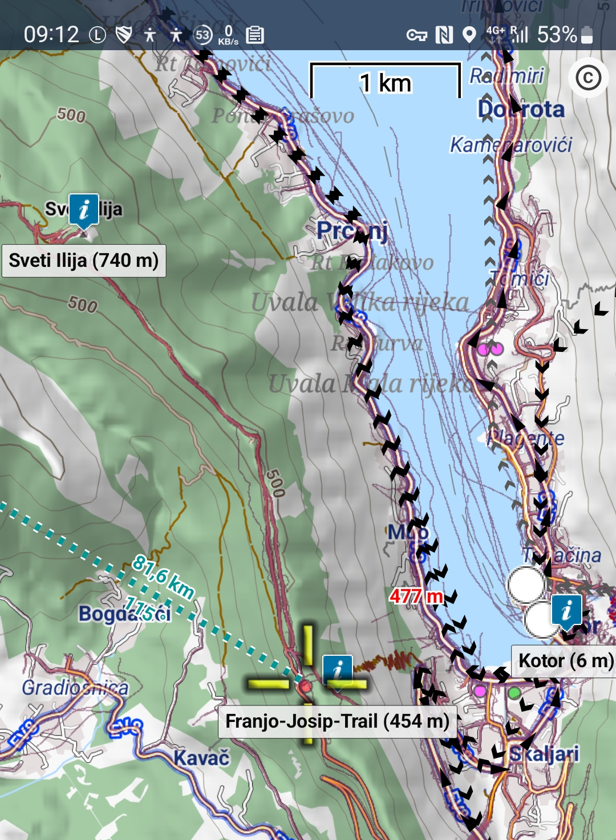Tap the battery 53% indicator
Image resolution: width=616 pixels, height=840 pixels.
coord(565,35)
